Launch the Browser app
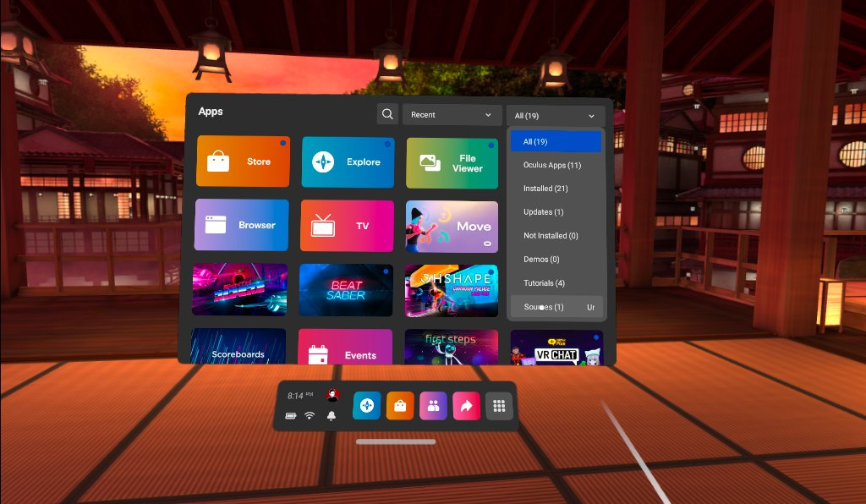Image resolution: width=866 pixels, height=504 pixels. click(242, 225)
